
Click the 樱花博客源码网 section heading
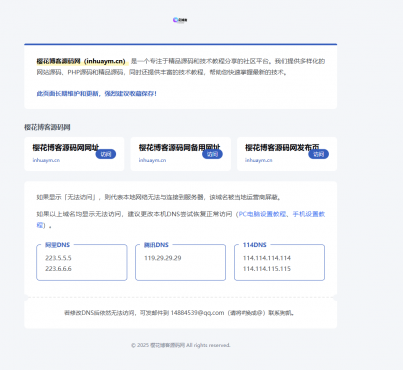[47, 127]
